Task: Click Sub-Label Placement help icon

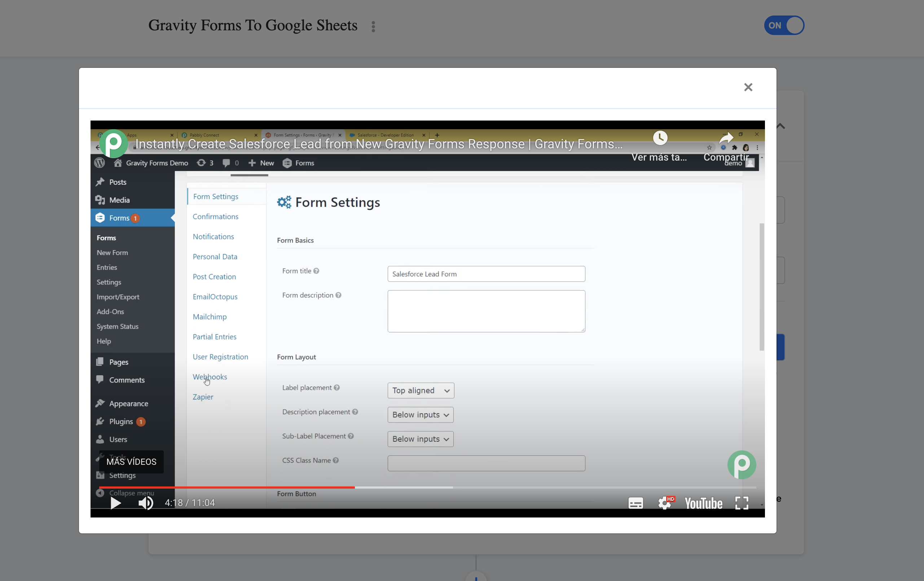Action: tap(351, 436)
